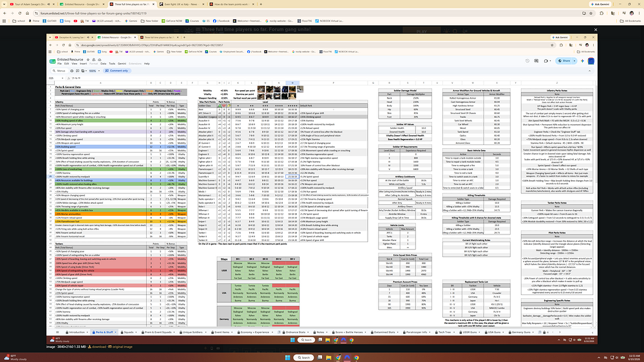Open the original image link

tap(122, 347)
